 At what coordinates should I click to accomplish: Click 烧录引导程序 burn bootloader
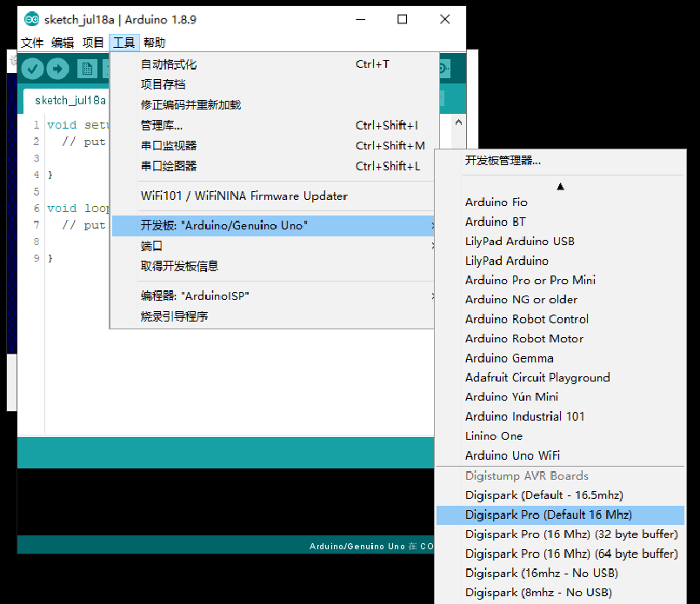272,316
